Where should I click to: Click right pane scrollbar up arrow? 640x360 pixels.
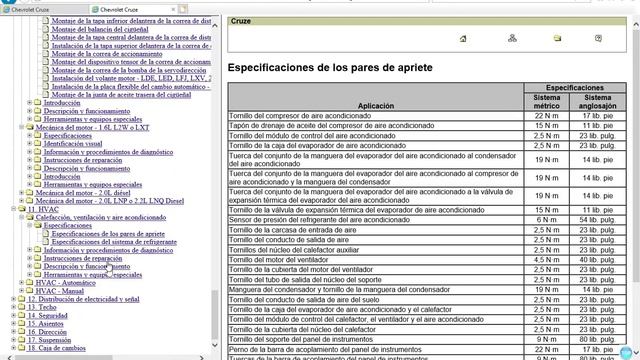[636, 25]
